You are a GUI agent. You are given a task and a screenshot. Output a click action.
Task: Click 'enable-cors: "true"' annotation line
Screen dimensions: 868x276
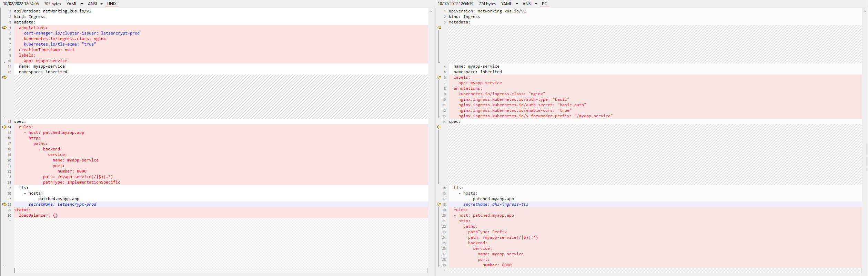click(515, 110)
